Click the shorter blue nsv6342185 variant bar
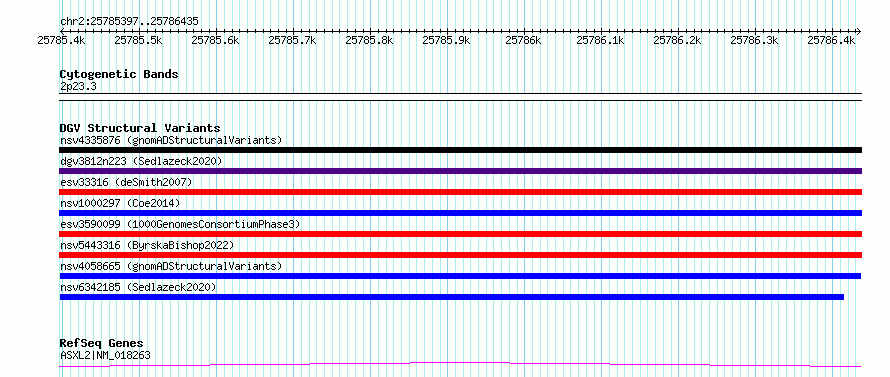Screen dimensions: 890x377 coord(452,297)
